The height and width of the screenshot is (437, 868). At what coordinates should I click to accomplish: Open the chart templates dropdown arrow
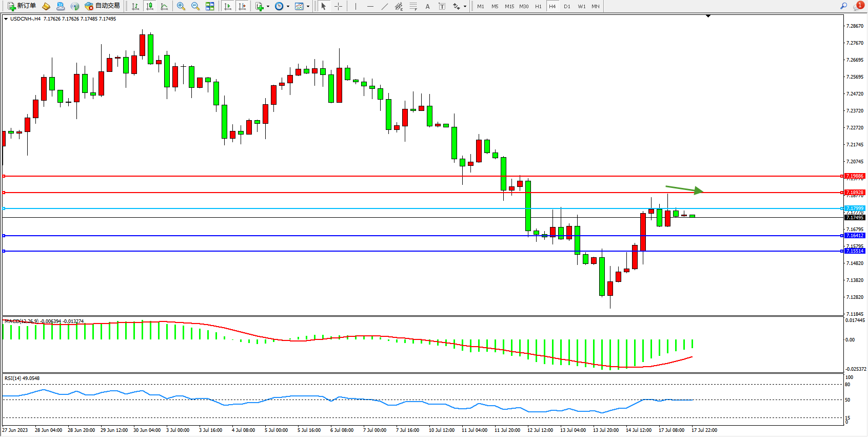tap(308, 7)
